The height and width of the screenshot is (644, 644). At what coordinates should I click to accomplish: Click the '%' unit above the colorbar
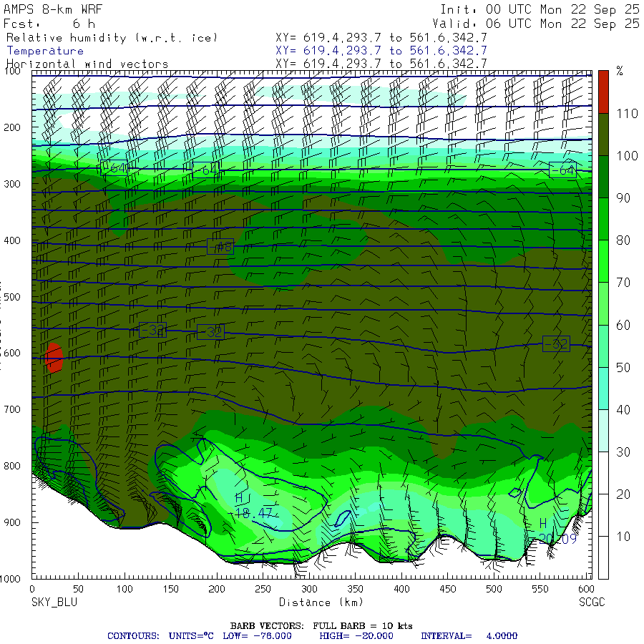pyautogui.click(x=620, y=72)
